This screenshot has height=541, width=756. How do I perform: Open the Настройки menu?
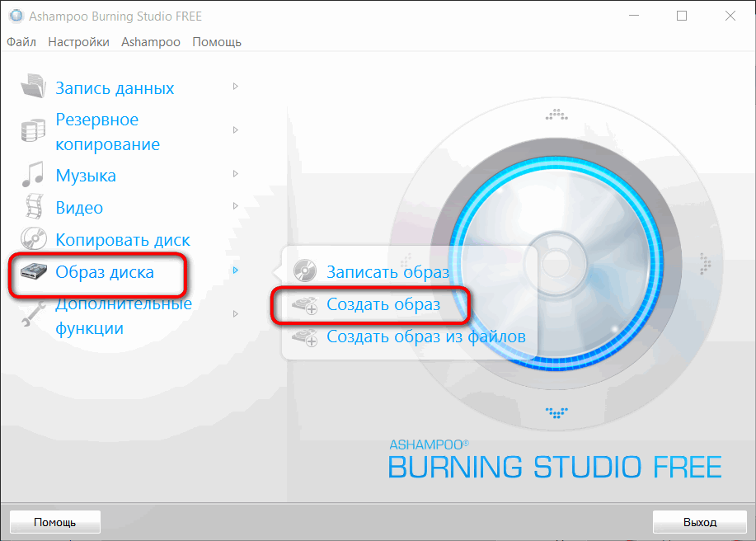click(x=78, y=42)
